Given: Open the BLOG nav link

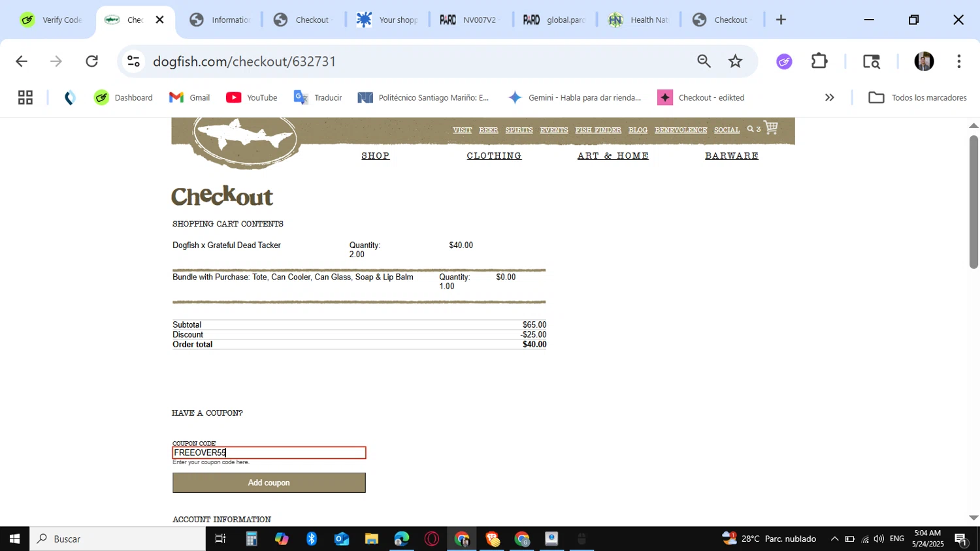Looking at the screenshot, I should (638, 130).
